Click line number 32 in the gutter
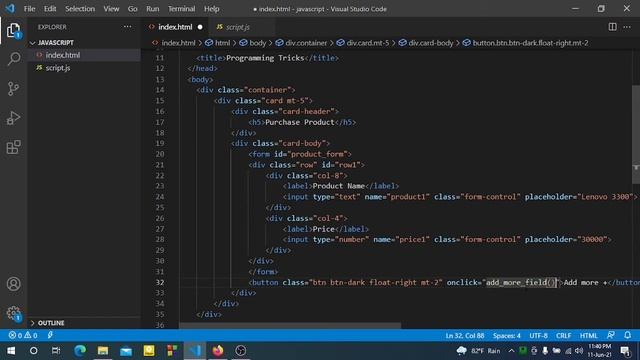This screenshot has height=360, width=640. [160, 282]
